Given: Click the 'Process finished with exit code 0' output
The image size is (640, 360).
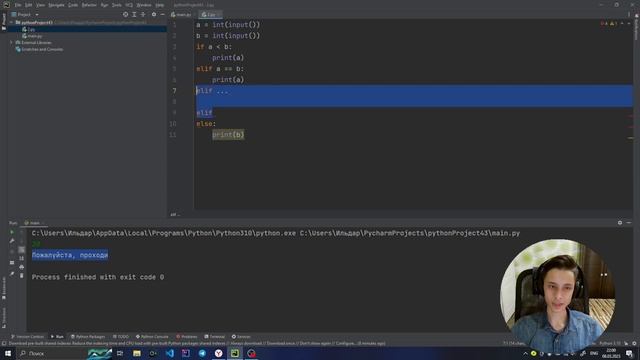Looking at the screenshot, I should (x=98, y=277).
